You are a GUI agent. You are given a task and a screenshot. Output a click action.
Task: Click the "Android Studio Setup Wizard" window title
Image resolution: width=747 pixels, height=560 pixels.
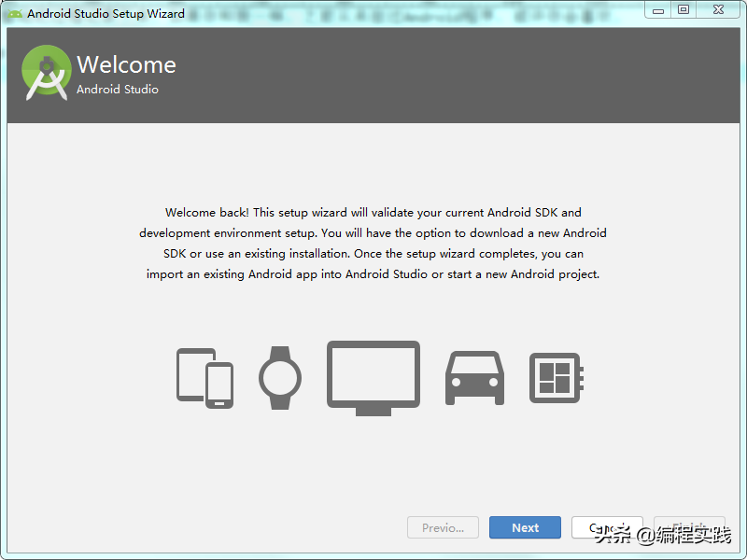pos(106,13)
